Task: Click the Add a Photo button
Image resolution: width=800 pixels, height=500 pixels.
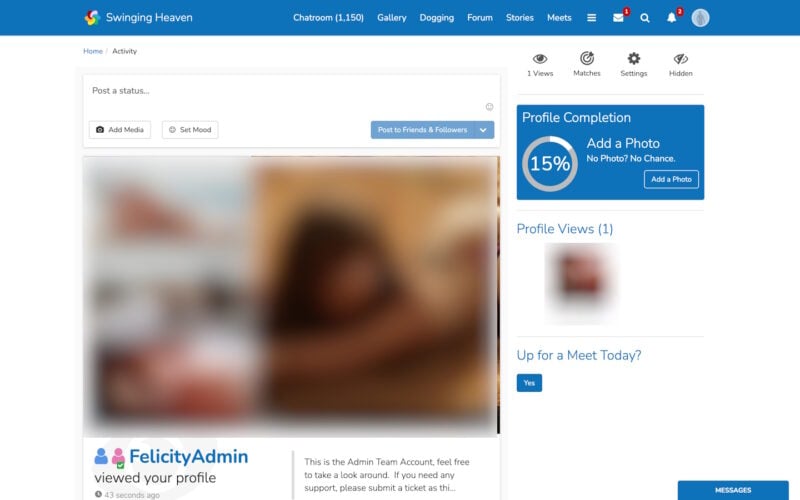Action: [x=671, y=179]
